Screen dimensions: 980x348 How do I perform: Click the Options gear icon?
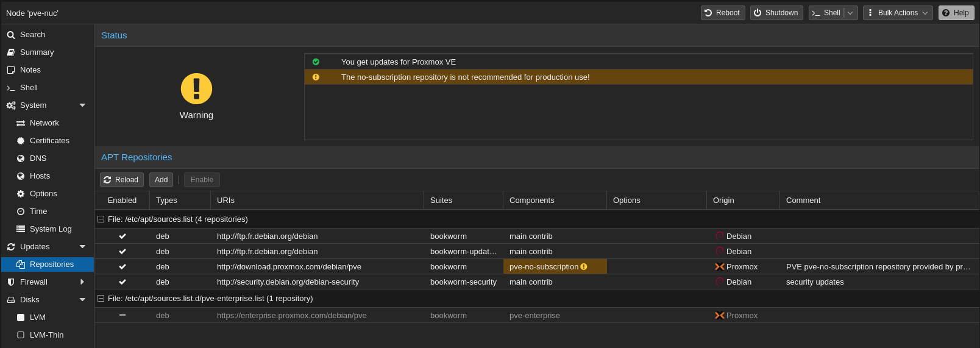pyautogui.click(x=21, y=194)
